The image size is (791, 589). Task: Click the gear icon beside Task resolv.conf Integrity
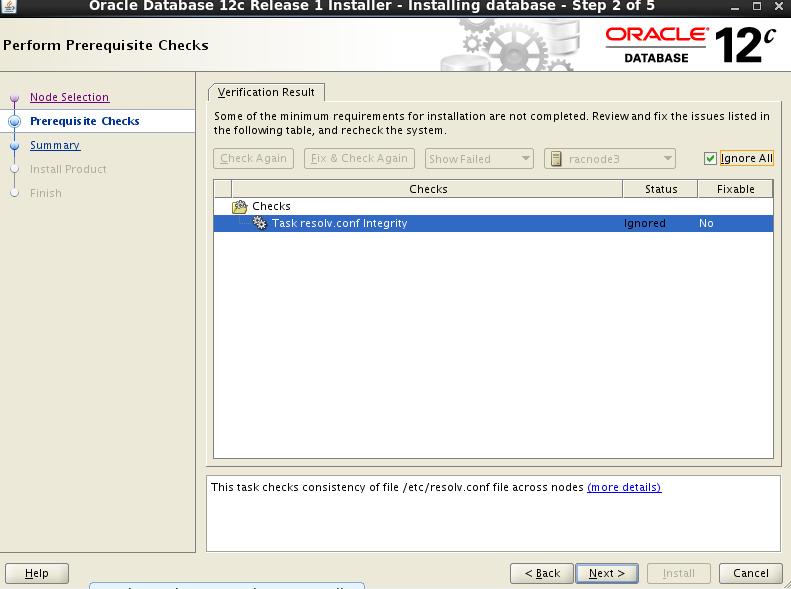tap(260, 223)
